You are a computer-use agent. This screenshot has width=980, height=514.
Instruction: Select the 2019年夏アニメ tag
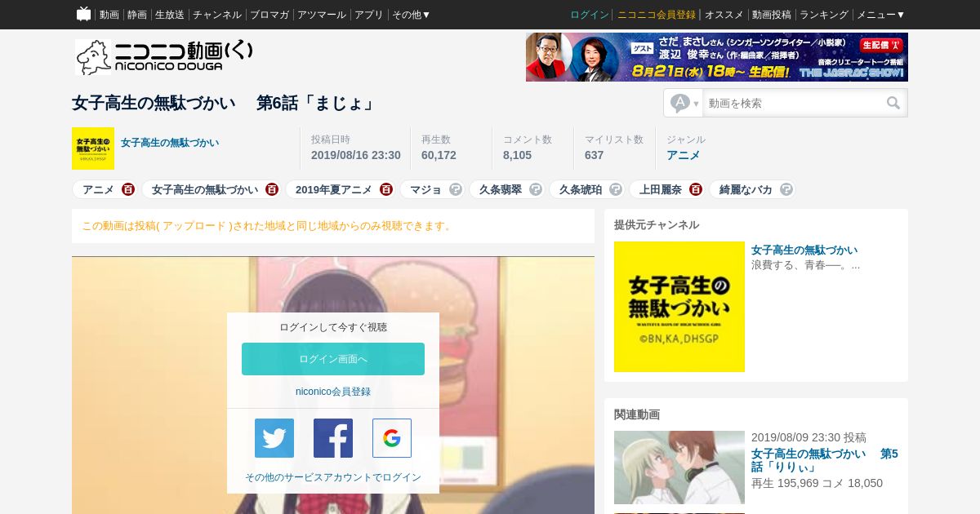pos(333,189)
